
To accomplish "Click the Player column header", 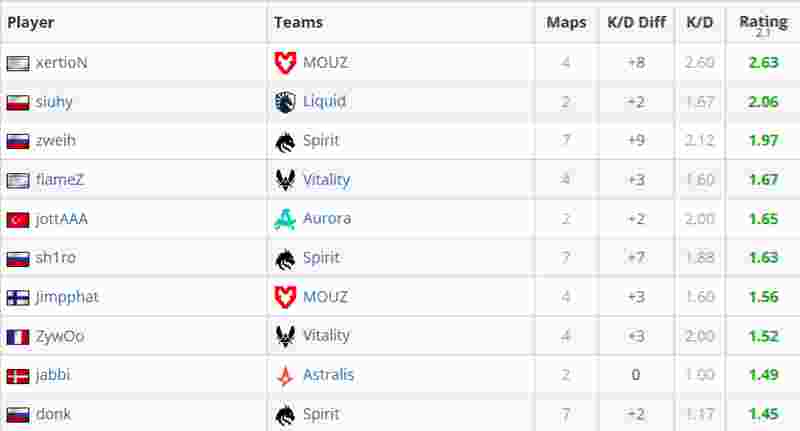I will click(31, 22).
